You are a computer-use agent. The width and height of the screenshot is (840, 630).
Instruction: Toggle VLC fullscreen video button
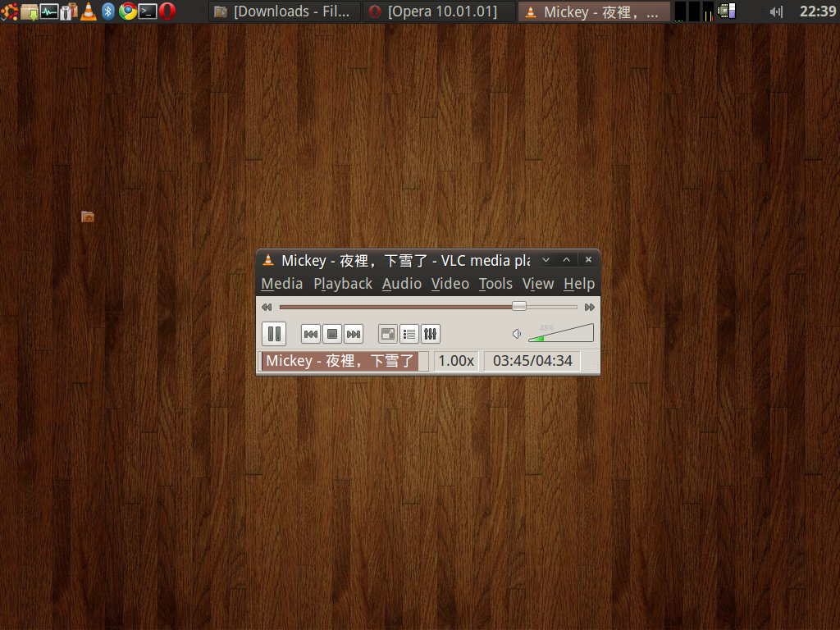(388, 335)
